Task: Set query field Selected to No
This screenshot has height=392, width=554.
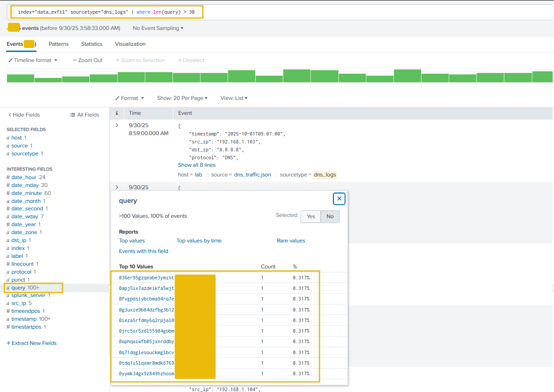Action: pyautogui.click(x=330, y=216)
